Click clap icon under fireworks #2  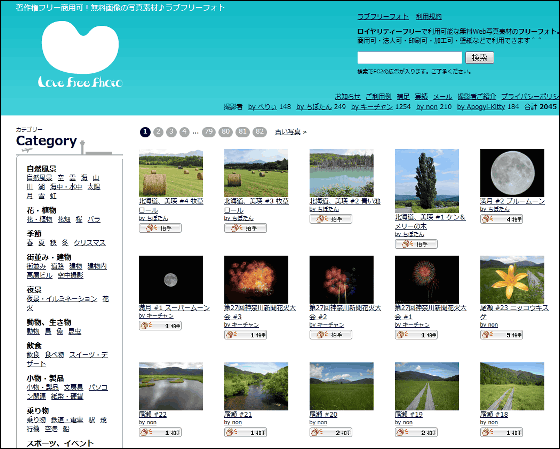point(331,335)
